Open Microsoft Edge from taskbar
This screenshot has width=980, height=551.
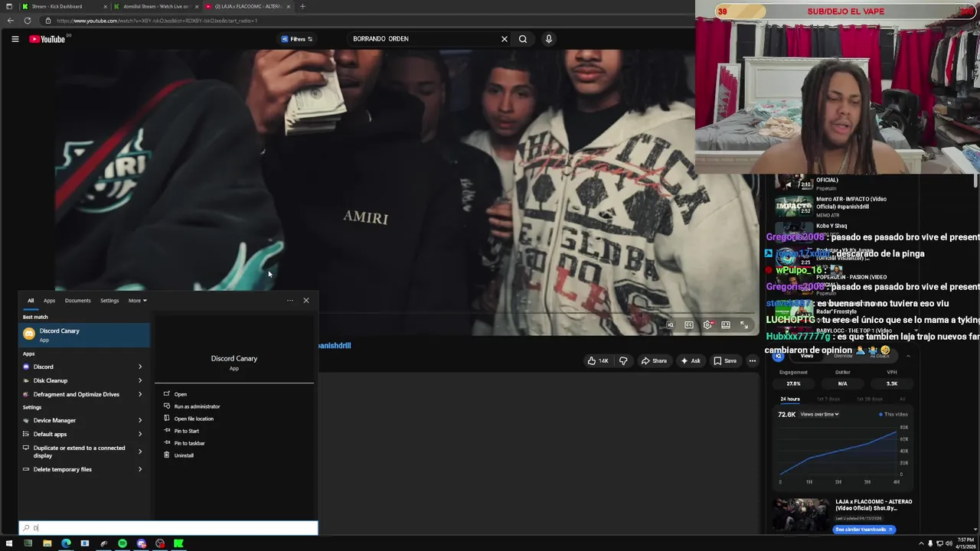click(66, 543)
